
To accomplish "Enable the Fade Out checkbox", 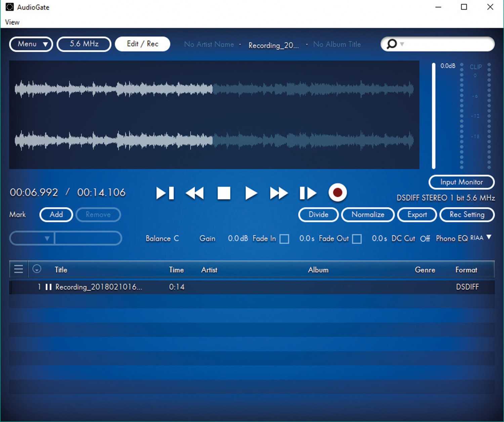I will pyautogui.click(x=357, y=239).
